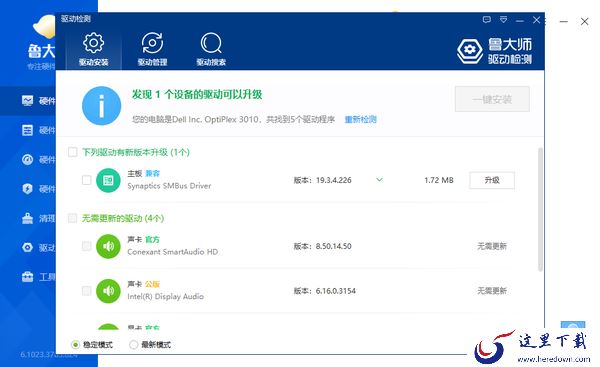Image resolution: width=600 pixels, height=367 pixels.
Task: Minimize the main 鲁大师 window behind
Action: click(564, 22)
